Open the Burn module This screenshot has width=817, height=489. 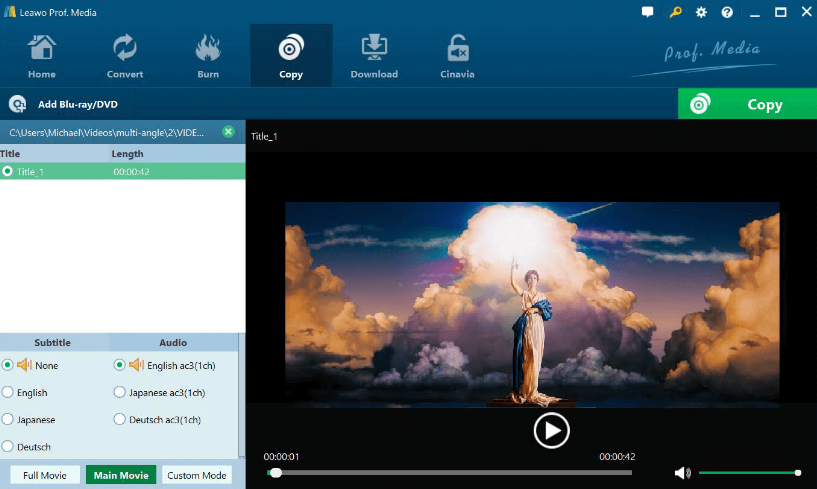[x=207, y=56]
